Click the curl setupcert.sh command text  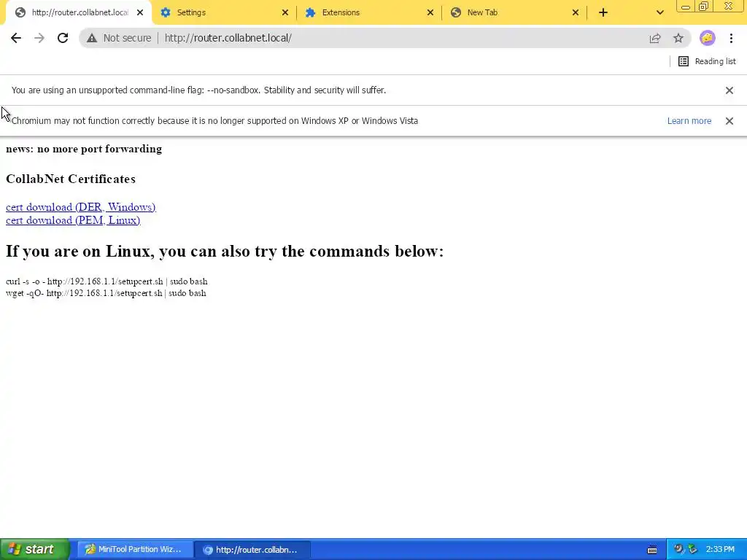pos(107,281)
